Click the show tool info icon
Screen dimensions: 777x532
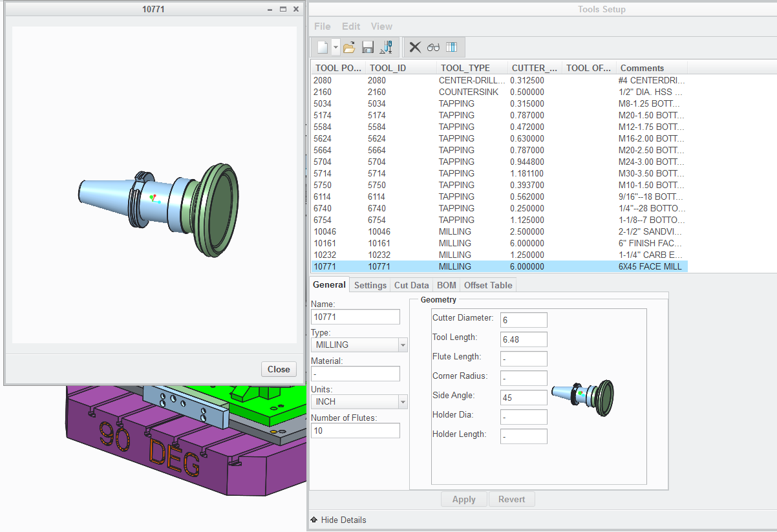[386, 47]
